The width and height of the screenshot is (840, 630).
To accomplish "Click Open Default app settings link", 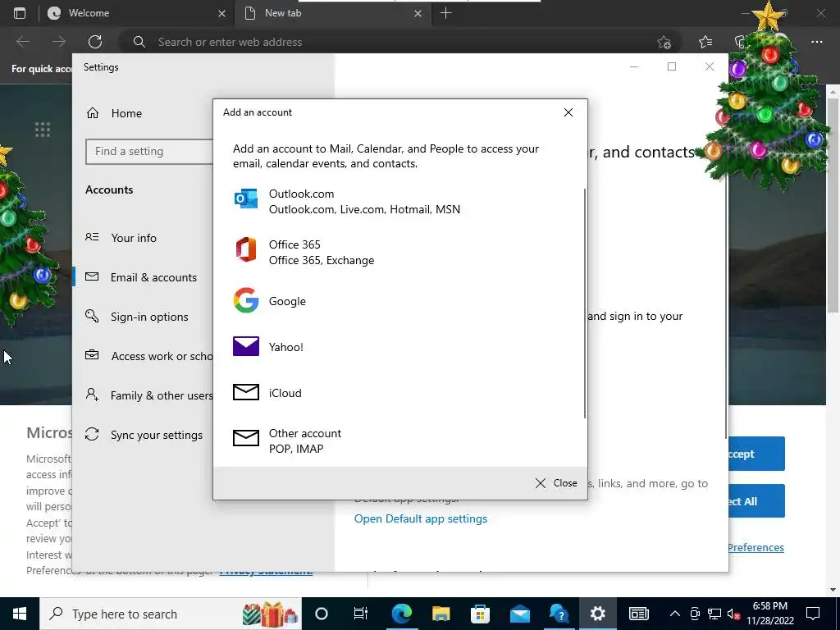I will (421, 518).
